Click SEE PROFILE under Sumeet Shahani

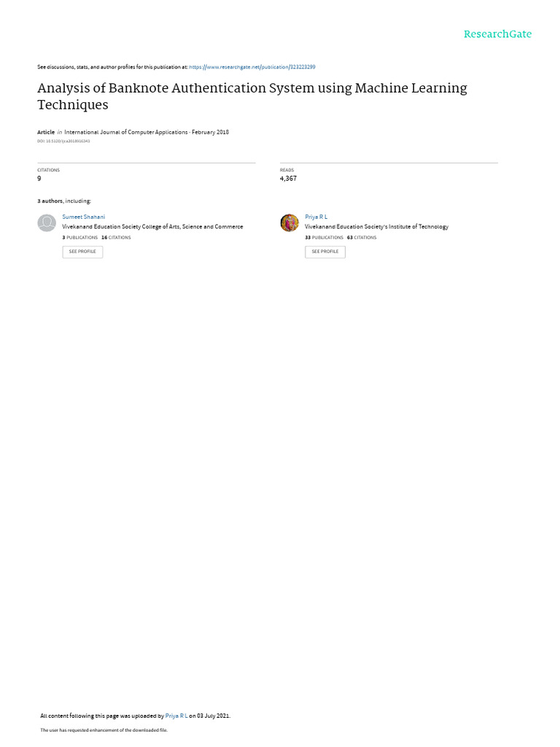[82, 252]
